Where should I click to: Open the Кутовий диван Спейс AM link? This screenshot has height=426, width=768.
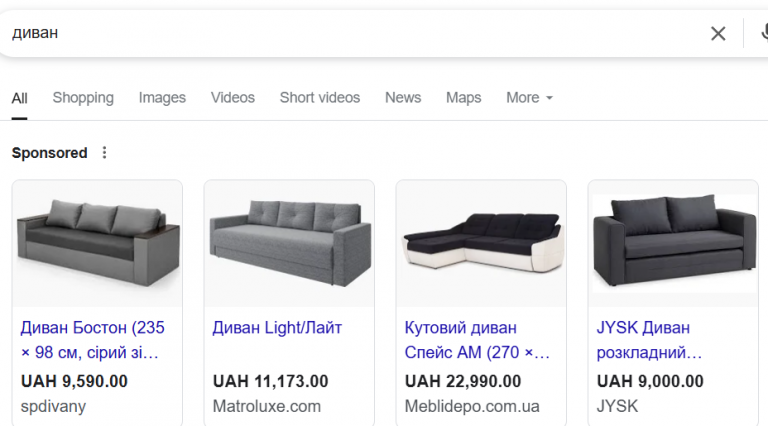(477, 340)
